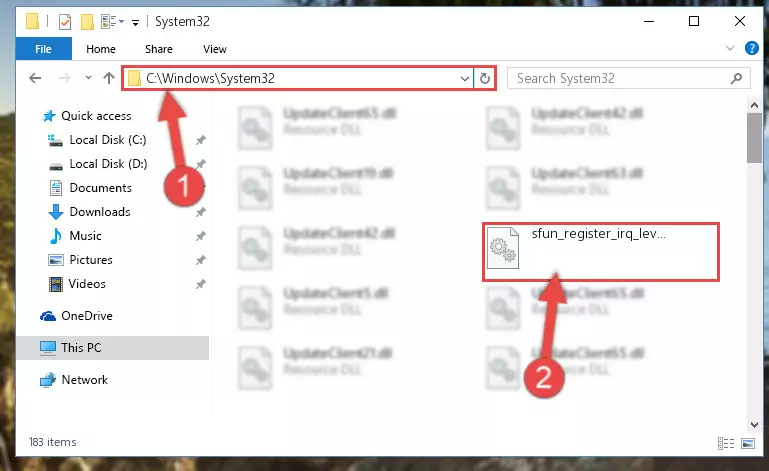Click the Back navigation arrow

pos(35,78)
